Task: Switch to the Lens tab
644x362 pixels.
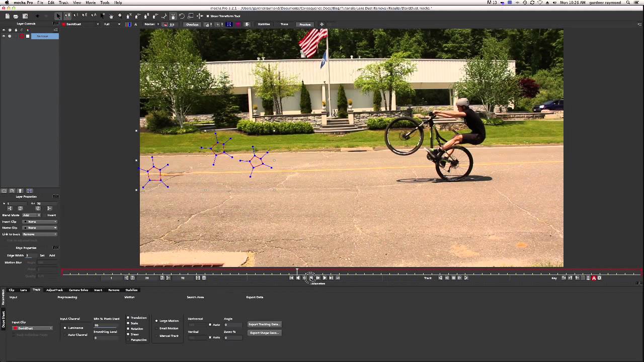Action: click(x=23, y=290)
